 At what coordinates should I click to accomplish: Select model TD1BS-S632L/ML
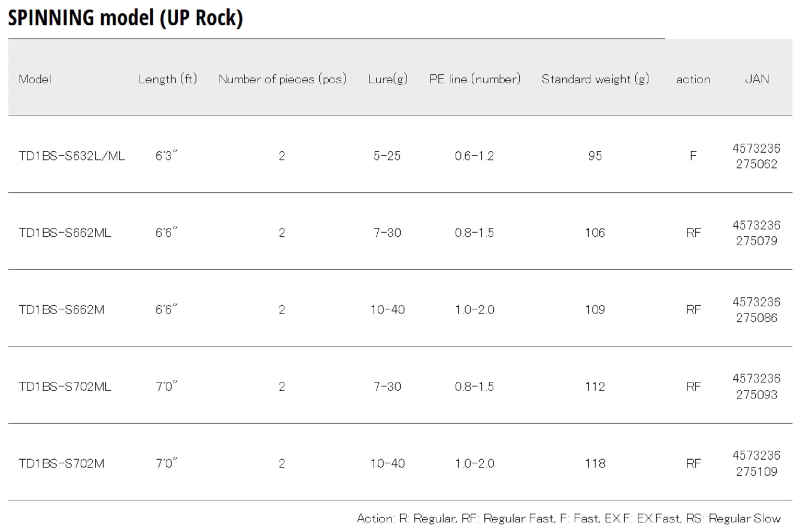click(72, 156)
